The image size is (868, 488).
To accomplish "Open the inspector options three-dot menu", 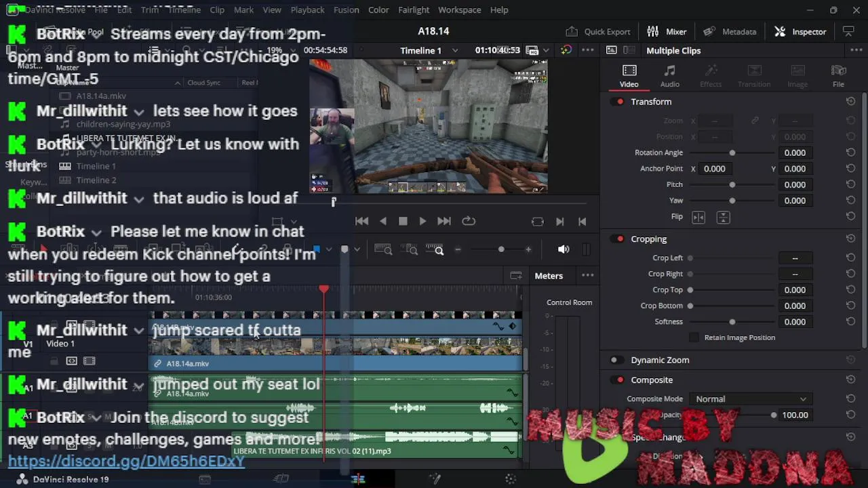I will [x=855, y=50].
